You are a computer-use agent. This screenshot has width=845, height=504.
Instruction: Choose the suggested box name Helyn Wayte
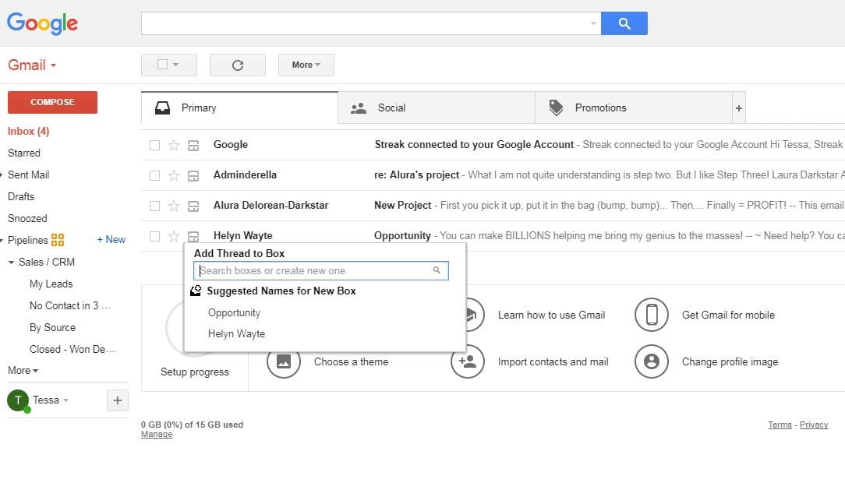pos(236,334)
